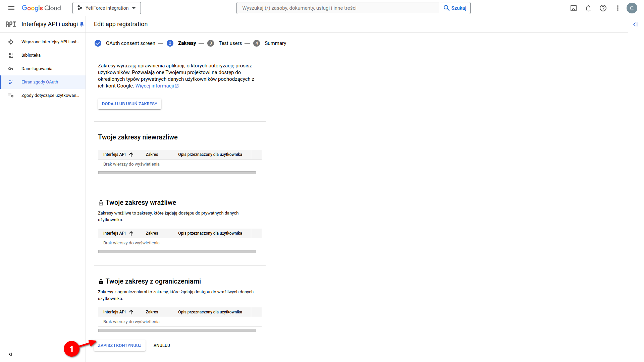
Task: Click the DODAJ LUB USUŃ ZAKRESY button
Action: pyautogui.click(x=129, y=104)
